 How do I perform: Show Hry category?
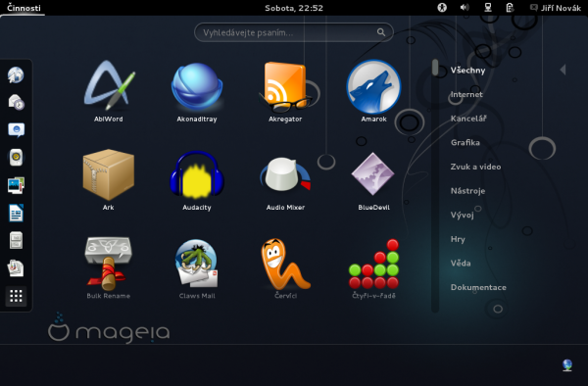[458, 239]
